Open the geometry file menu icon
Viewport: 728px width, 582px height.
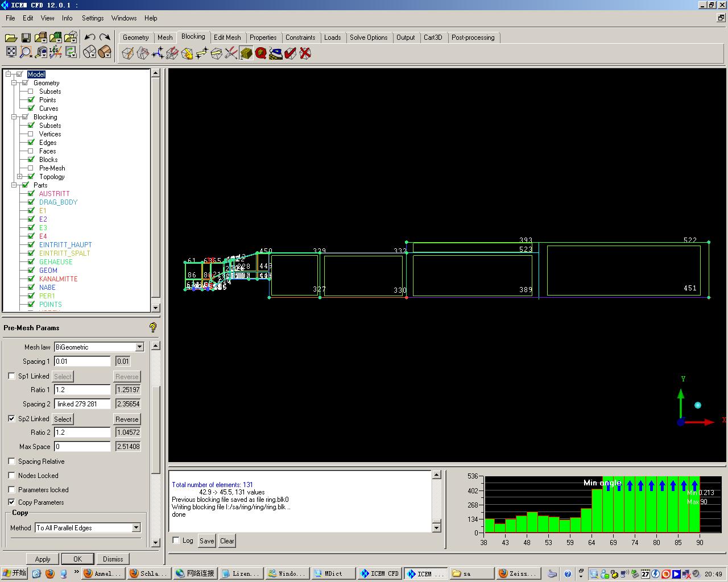[x=40, y=38]
